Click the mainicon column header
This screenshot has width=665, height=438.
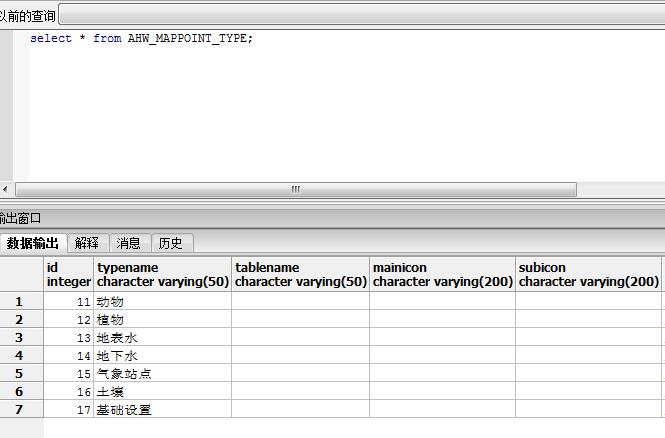coord(442,274)
